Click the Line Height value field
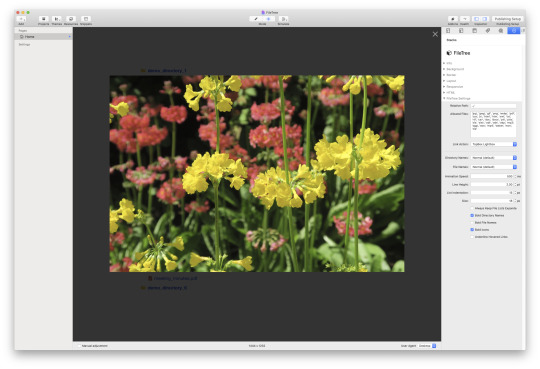This screenshot has height=369, width=540. point(492,184)
